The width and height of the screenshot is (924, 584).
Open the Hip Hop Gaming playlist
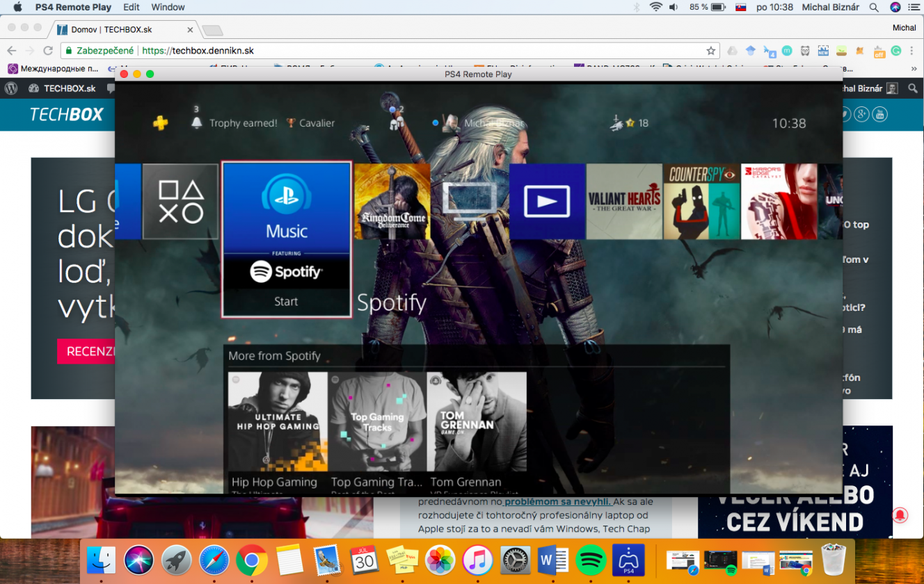(x=278, y=431)
